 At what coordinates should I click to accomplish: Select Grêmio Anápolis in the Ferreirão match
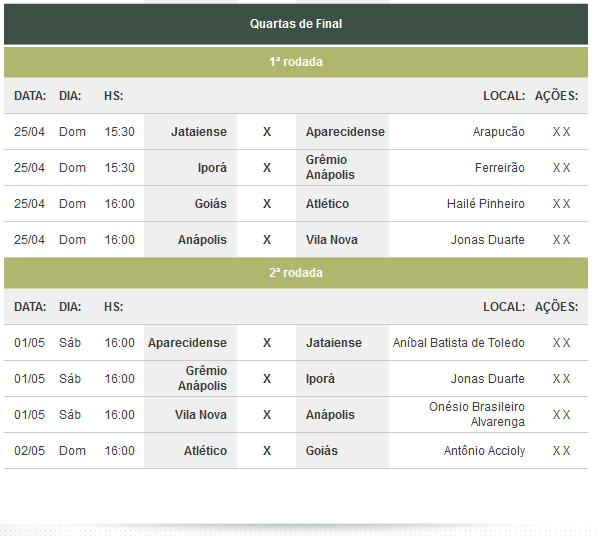point(330,167)
